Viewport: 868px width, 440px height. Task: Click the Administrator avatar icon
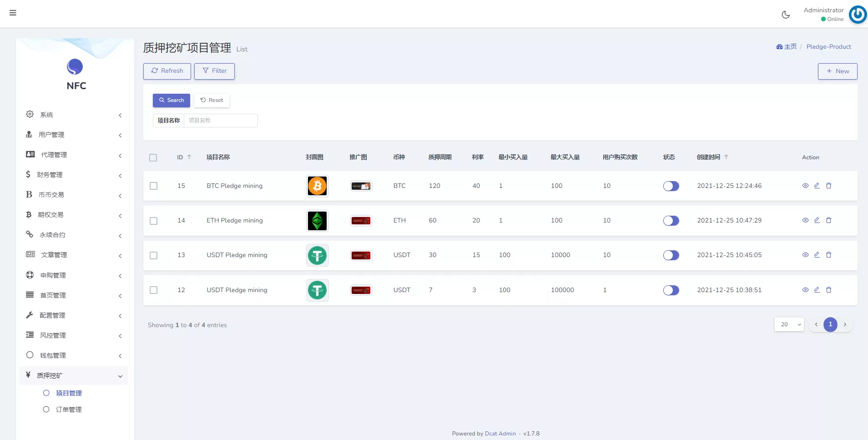pos(857,14)
